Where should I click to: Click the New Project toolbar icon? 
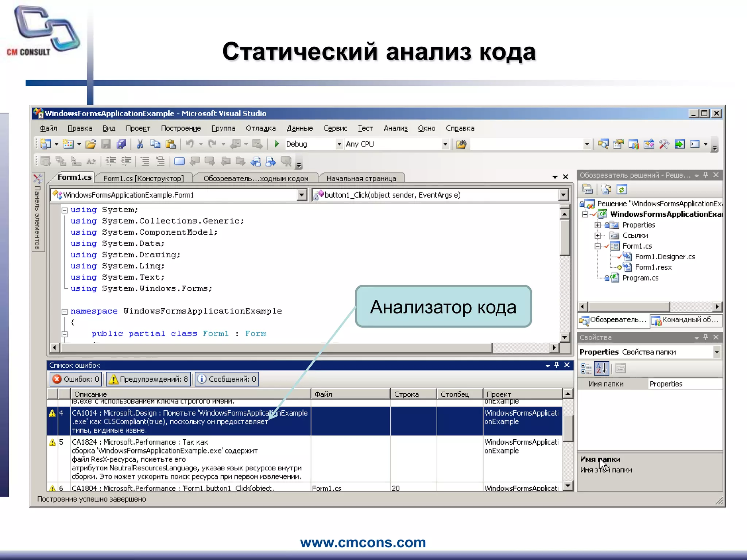point(46,144)
